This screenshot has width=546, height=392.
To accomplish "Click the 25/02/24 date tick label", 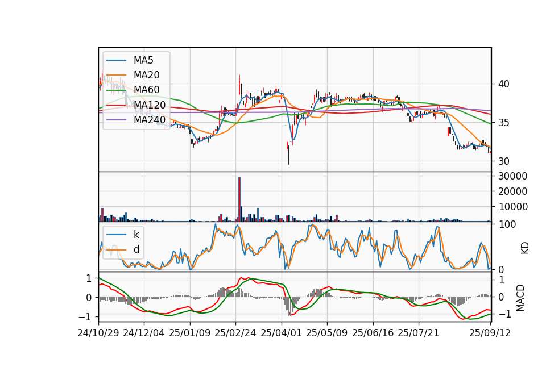I will [235, 333].
